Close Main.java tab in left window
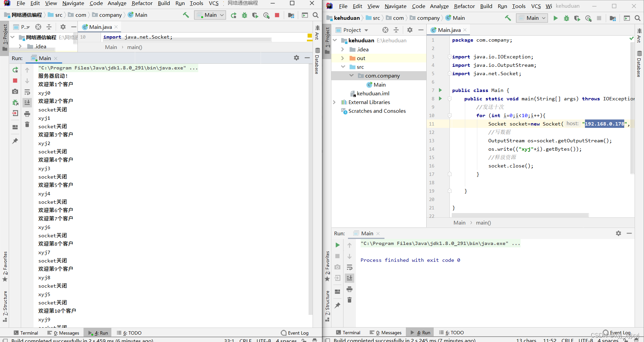The image size is (644, 342). (x=116, y=27)
